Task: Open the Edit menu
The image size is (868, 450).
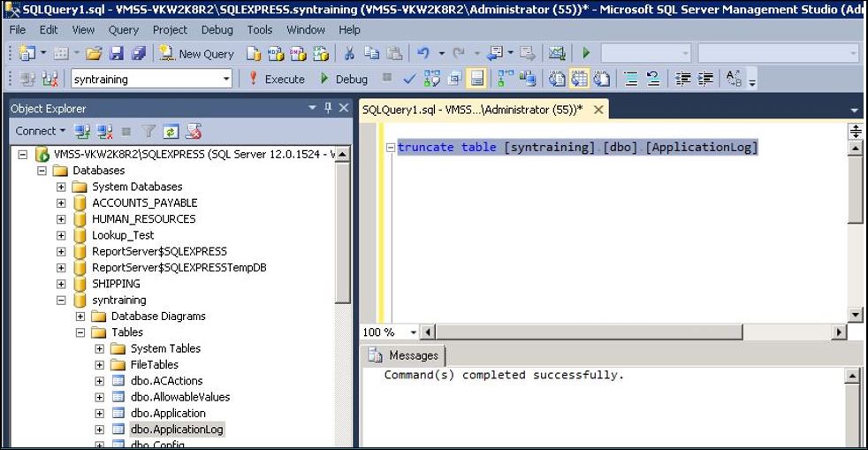Action: click(x=49, y=30)
